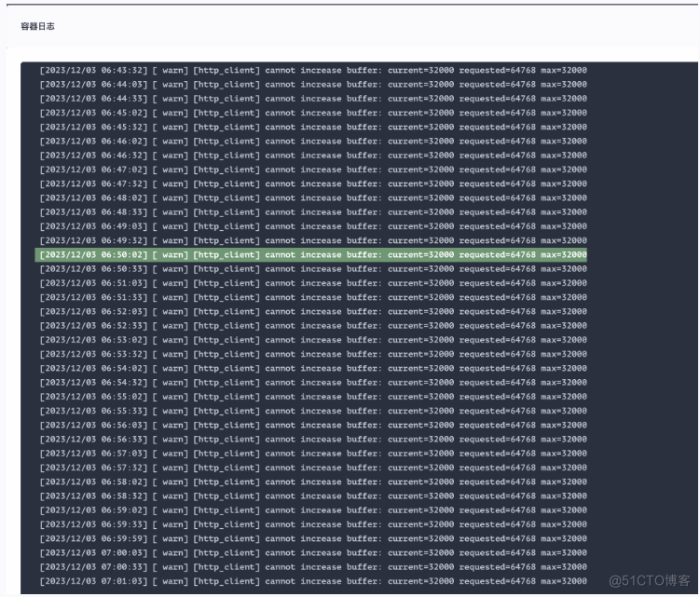Click the 容器日志 panel title
The image size is (700, 597).
coord(37,26)
